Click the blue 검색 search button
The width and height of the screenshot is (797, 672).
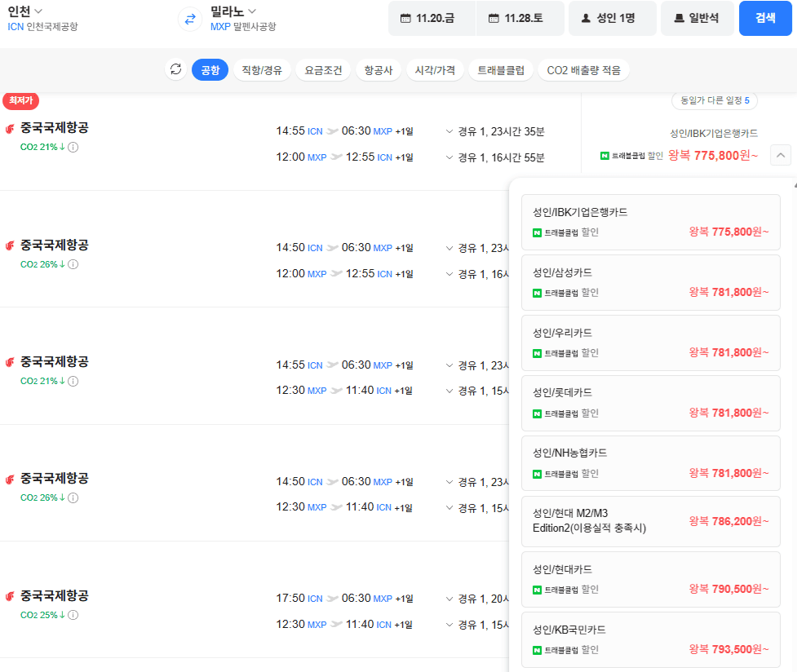click(x=765, y=18)
